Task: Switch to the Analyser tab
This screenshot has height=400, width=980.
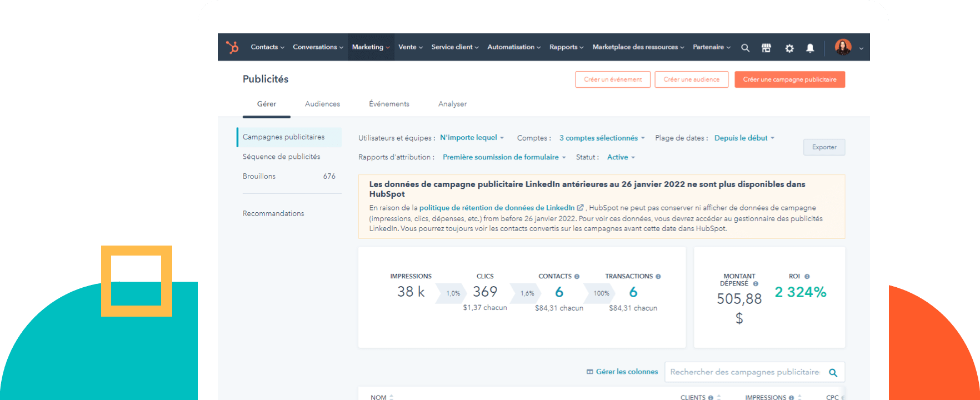Action: pos(452,104)
